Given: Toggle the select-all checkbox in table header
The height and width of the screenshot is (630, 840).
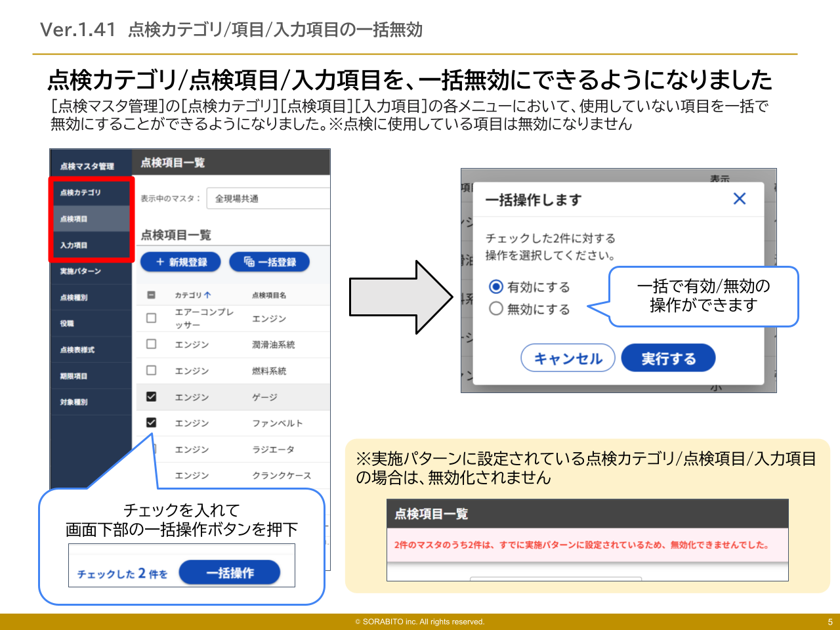Looking at the screenshot, I should coord(151,295).
